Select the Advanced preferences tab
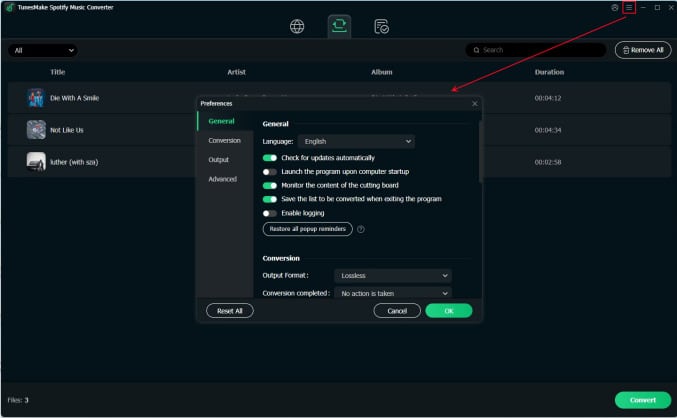The height and width of the screenshot is (418, 677). click(x=222, y=179)
